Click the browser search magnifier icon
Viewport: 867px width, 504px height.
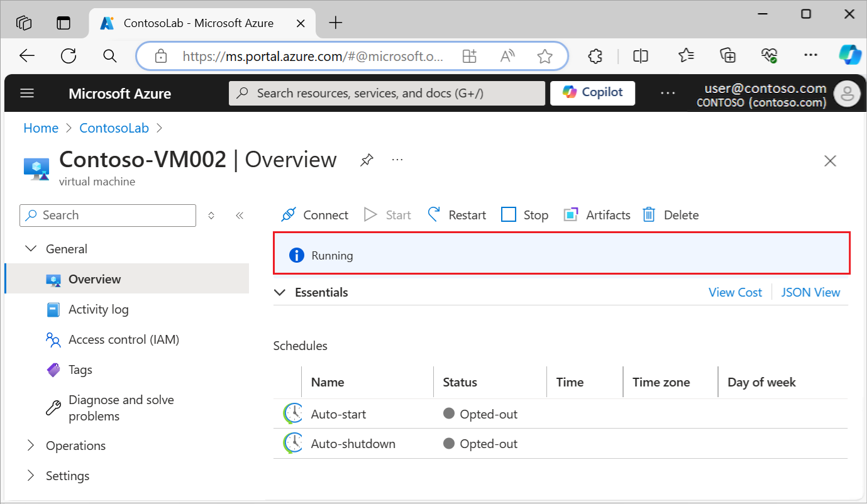click(110, 56)
